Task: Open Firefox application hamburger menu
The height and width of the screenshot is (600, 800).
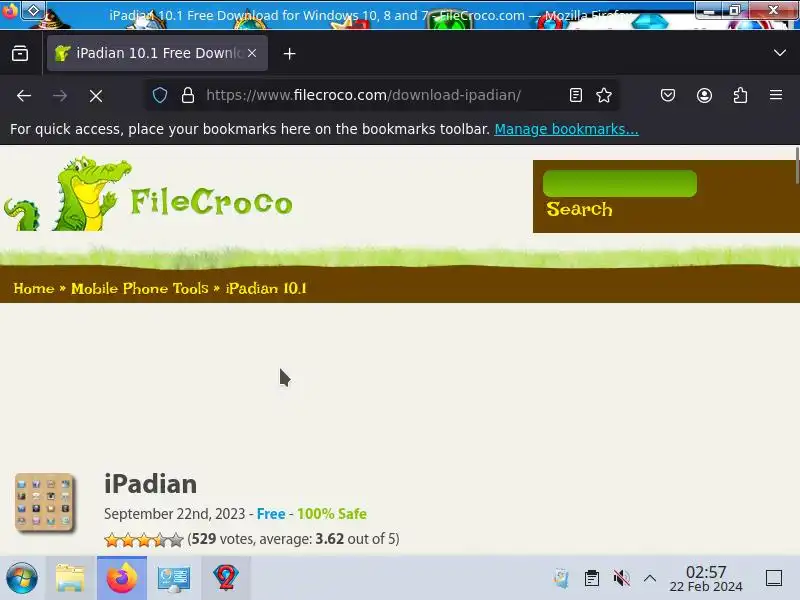Action: tap(776, 95)
